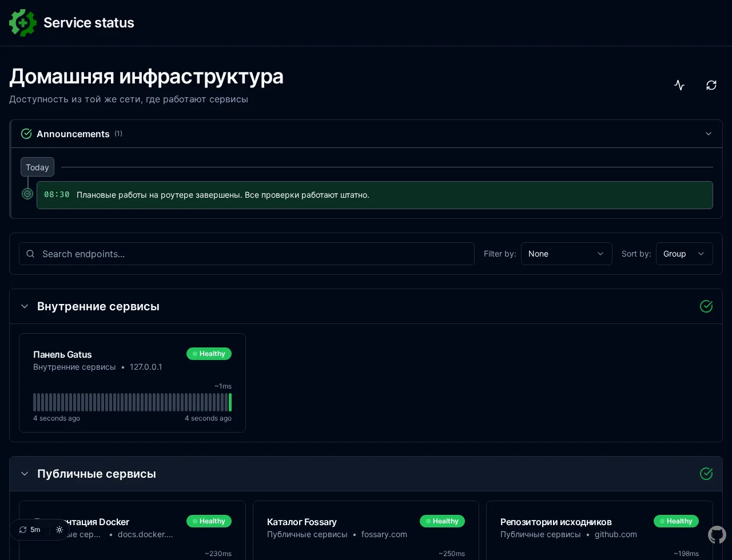Focus the Search endpoints field
This screenshot has height=560, width=732.
pos(246,254)
